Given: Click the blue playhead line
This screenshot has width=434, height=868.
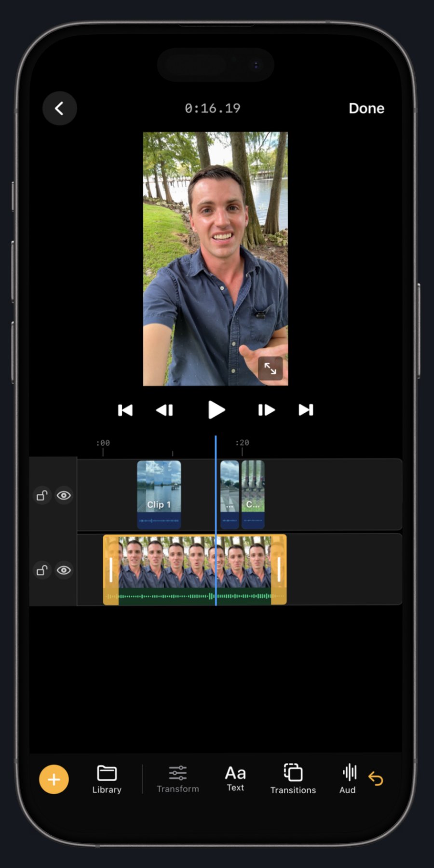Looking at the screenshot, I should pos(216,521).
